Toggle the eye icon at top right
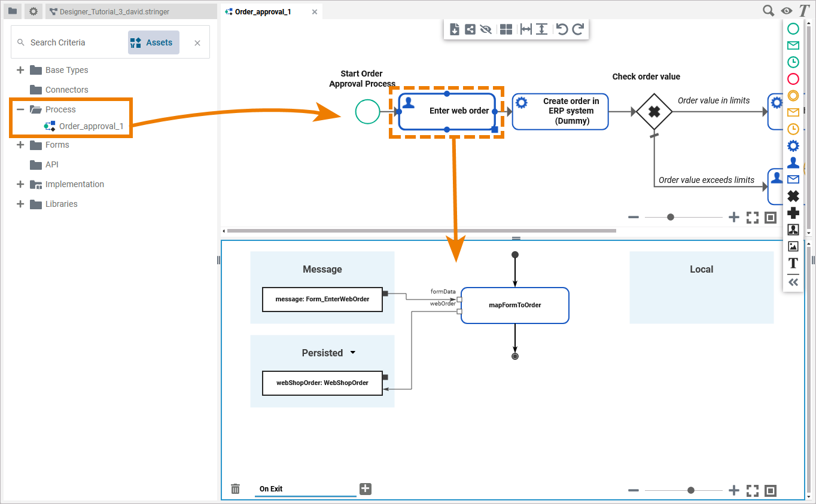Screen dimensions: 816x504 coord(786,11)
